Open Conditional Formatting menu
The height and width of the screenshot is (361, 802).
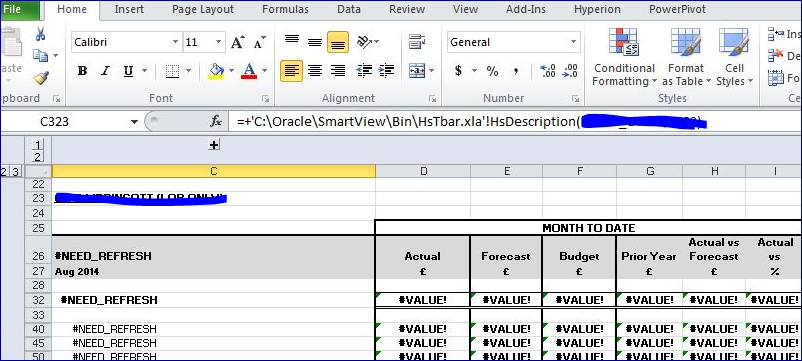tap(624, 57)
